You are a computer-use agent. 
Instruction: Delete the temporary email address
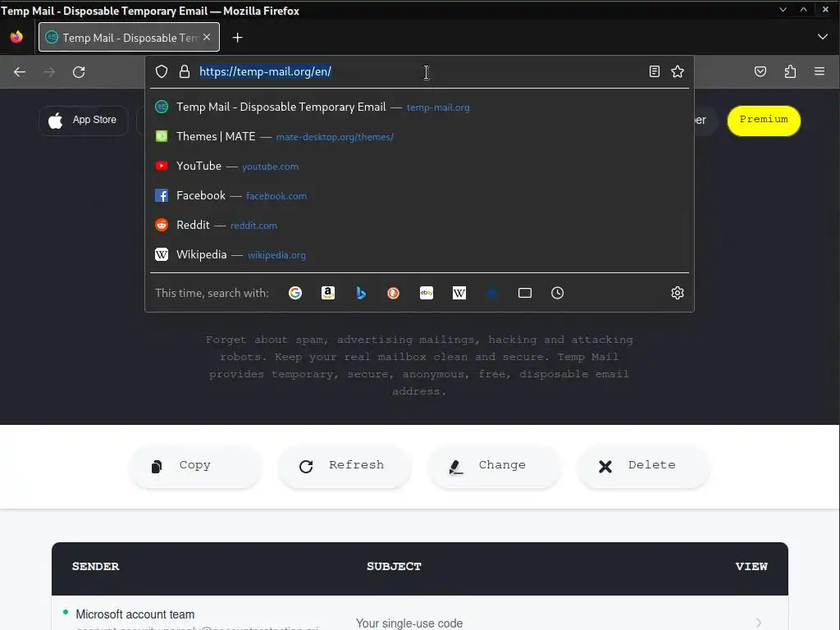(644, 466)
